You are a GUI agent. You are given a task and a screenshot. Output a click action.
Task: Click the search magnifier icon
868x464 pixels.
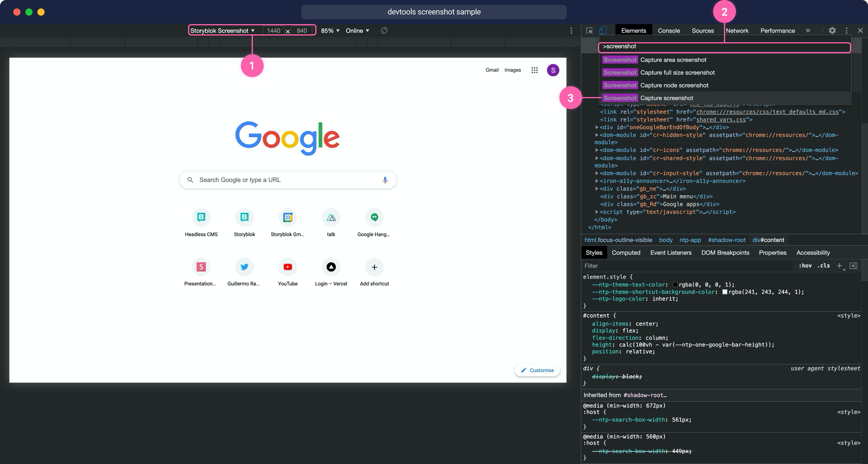190,180
